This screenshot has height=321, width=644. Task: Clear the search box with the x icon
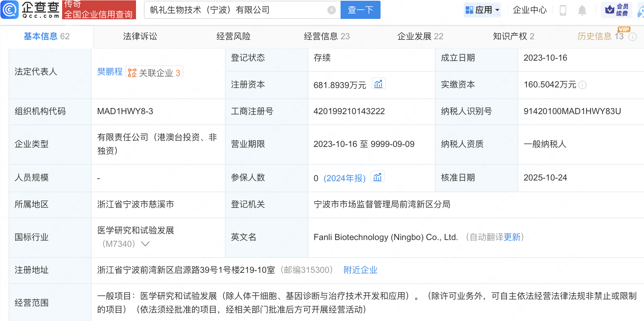[331, 10]
